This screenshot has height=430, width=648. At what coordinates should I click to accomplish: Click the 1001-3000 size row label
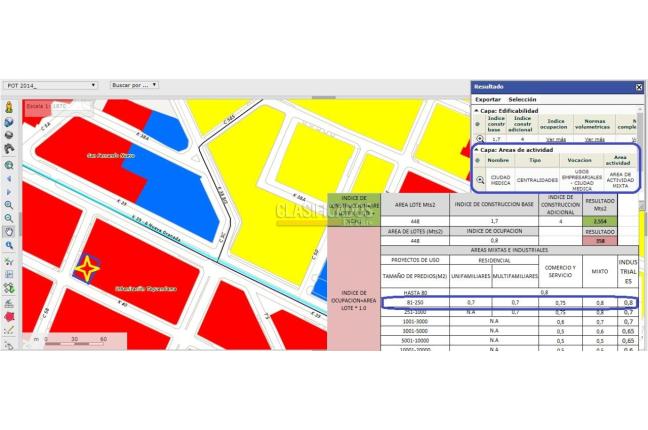click(415, 321)
